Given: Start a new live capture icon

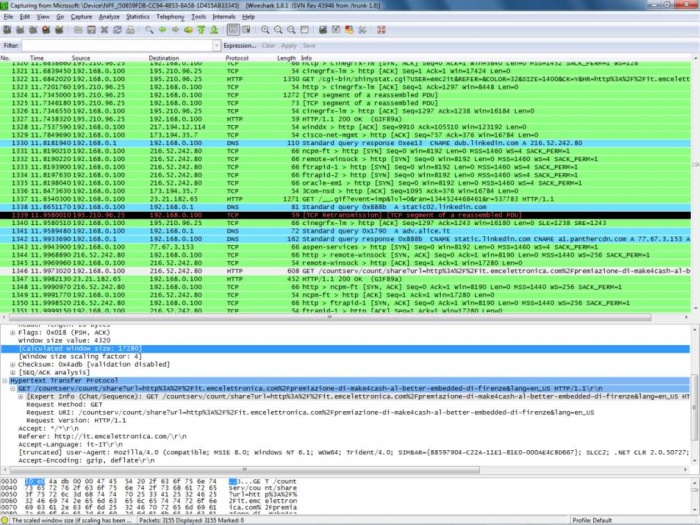Looking at the screenshot, I should pyautogui.click(x=33, y=30).
